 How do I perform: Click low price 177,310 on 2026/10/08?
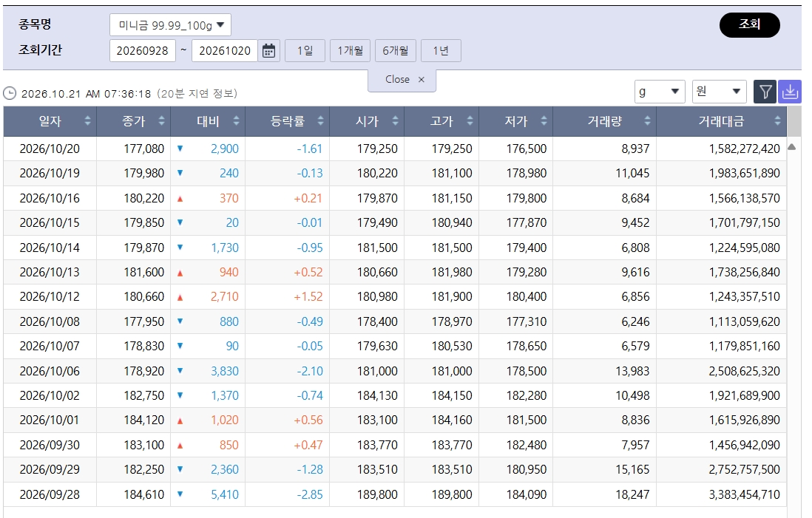[526, 322]
